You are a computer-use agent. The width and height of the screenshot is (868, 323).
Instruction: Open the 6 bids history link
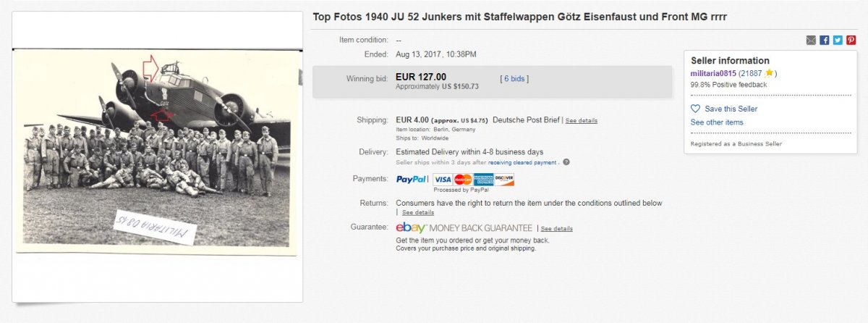click(x=514, y=78)
